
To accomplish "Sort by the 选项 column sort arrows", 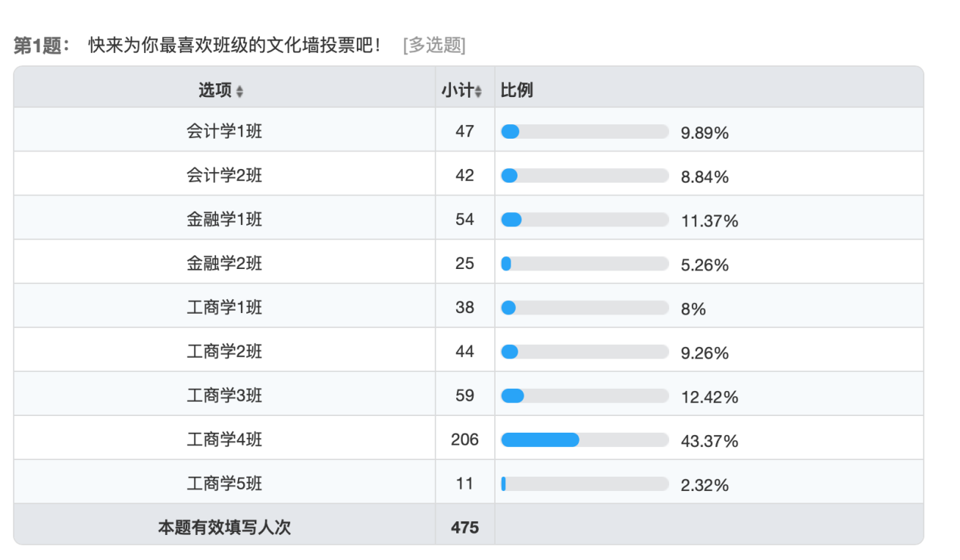I will point(240,91).
